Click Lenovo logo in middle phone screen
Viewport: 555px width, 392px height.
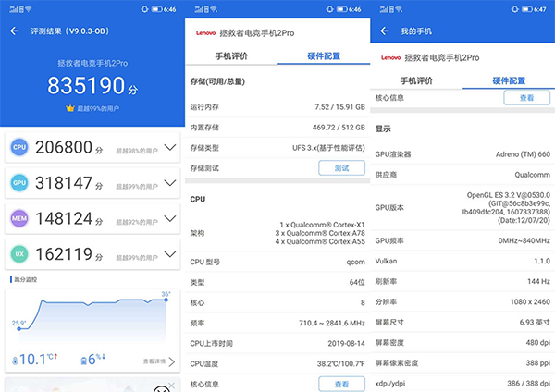point(205,33)
